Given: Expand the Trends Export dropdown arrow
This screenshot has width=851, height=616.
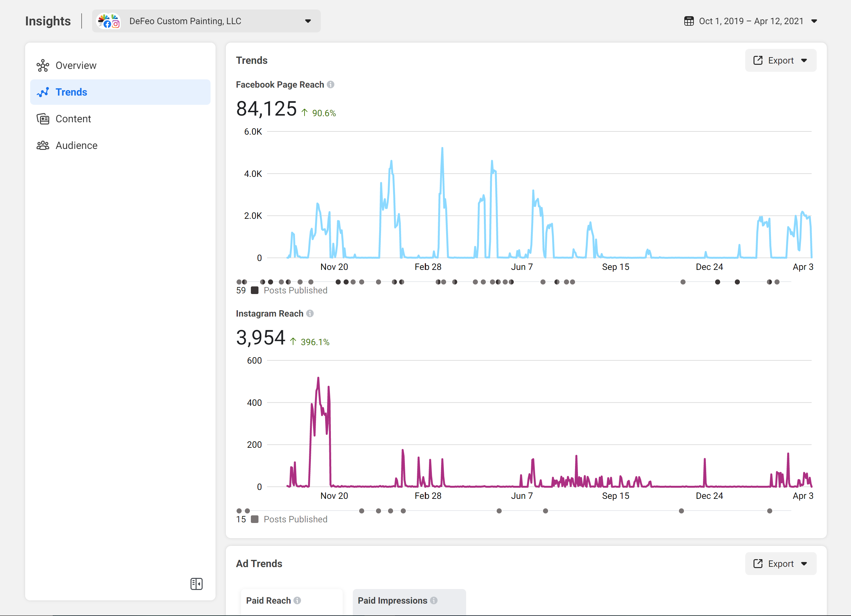Looking at the screenshot, I should pos(804,60).
